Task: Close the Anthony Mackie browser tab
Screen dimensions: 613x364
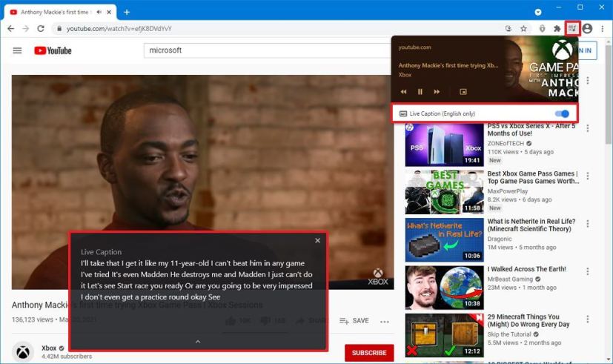Action: pyautogui.click(x=109, y=12)
